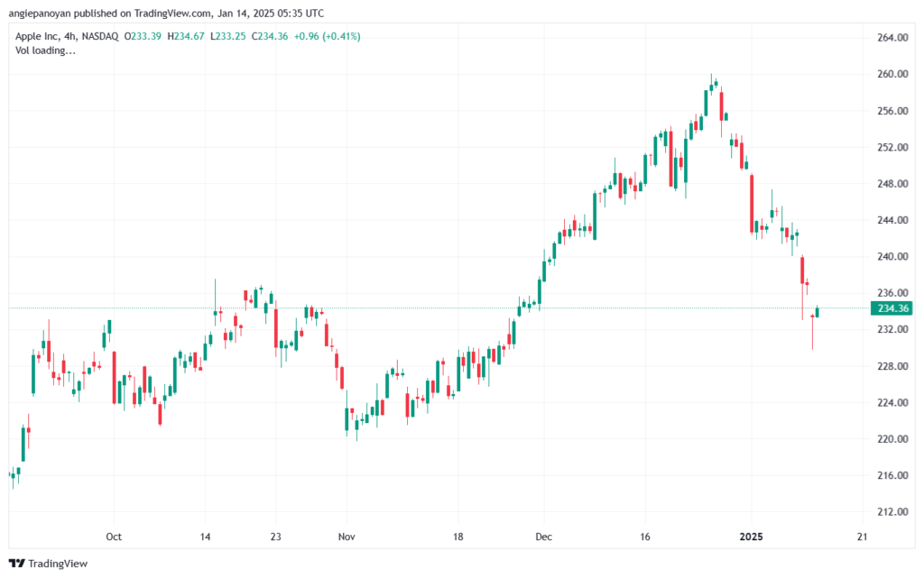Click the Oct time axis label
The image size is (924, 578).
(x=114, y=537)
